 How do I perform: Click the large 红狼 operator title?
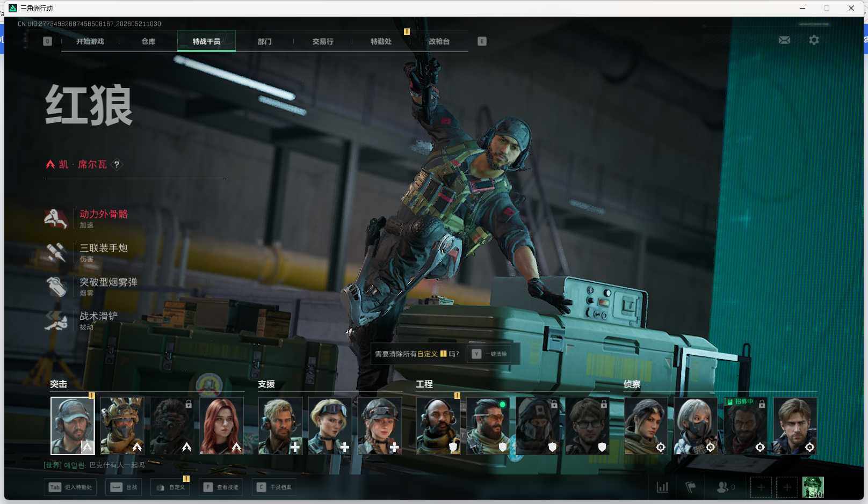pyautogui.click(x=89, y=105)
